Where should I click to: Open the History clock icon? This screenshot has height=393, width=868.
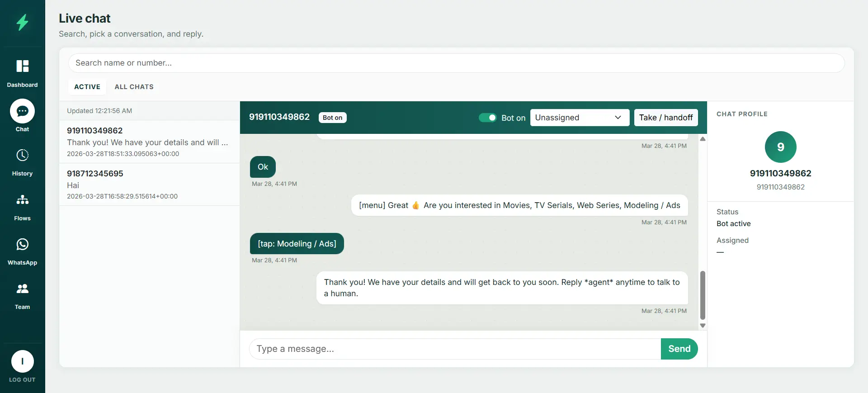(22, 156)
